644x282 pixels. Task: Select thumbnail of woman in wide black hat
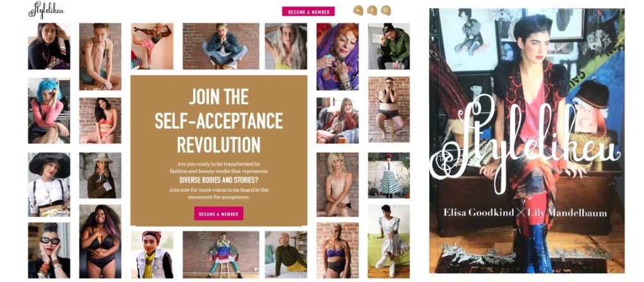click(x=49, y=185)
